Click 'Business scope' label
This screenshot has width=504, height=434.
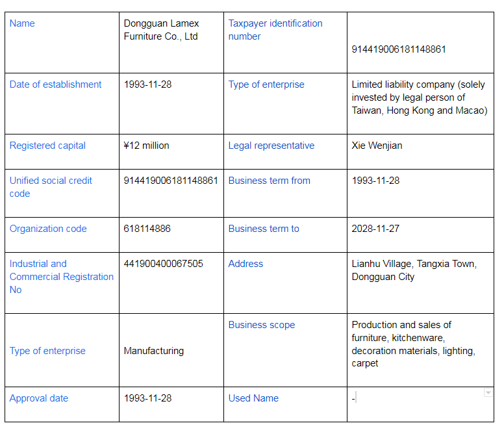tap(262, 325)
